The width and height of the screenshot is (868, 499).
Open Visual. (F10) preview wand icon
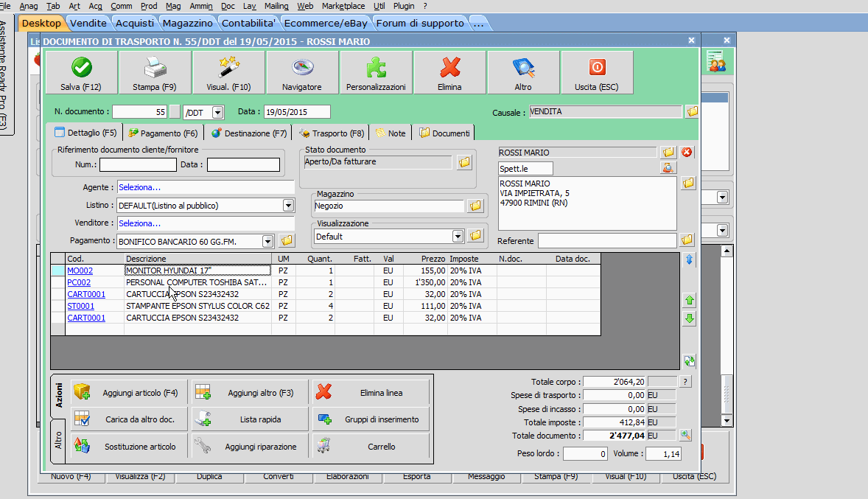228,68
